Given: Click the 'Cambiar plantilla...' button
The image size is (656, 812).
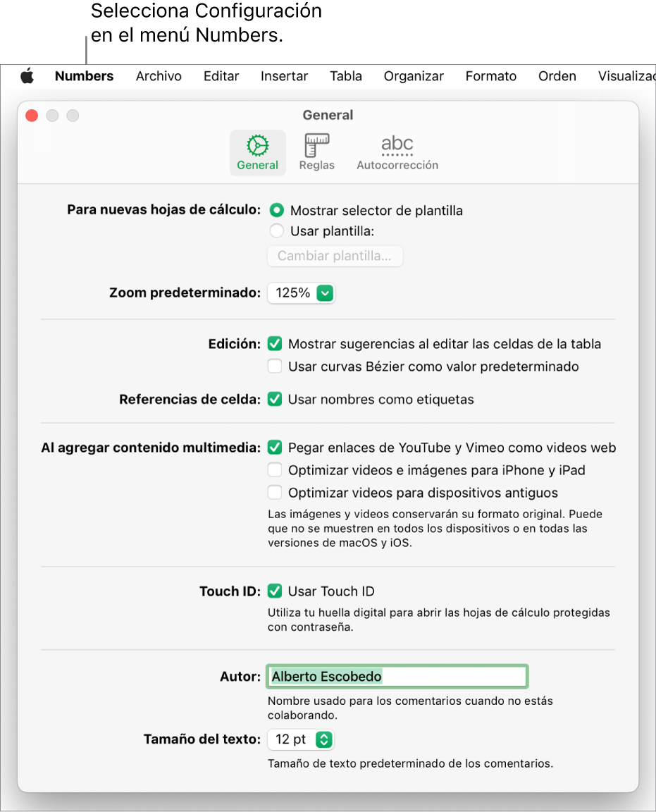Looking at the screenshot, I should 335,256.
